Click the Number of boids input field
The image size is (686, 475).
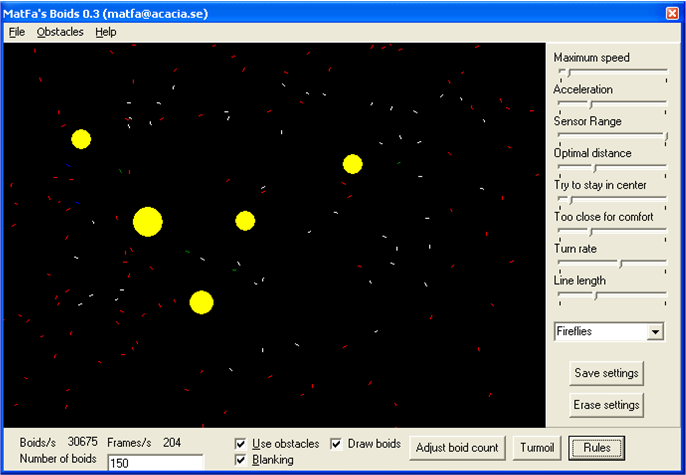[156, 463]
